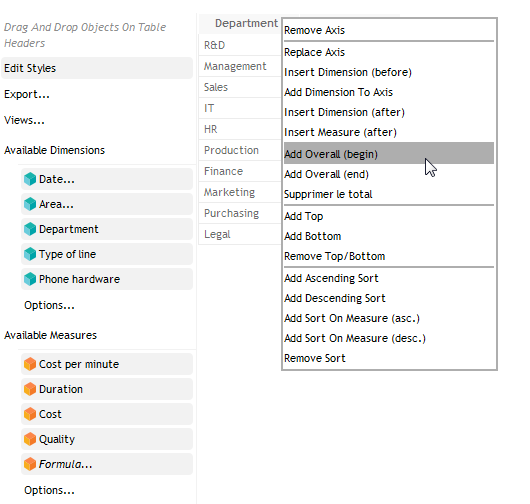Open the Views... option
The width and height of the screenshot is (530, 504).
(x=24, y=120)
